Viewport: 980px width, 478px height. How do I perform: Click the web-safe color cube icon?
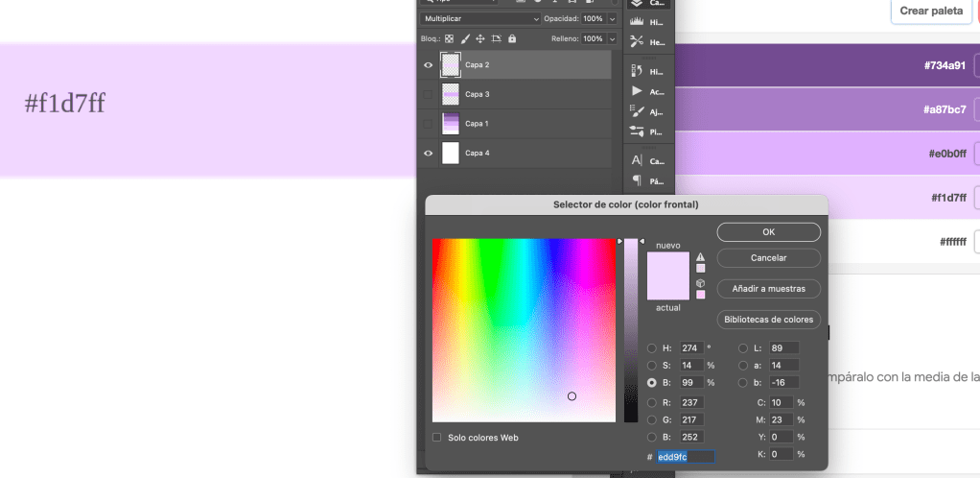(700, 283)
